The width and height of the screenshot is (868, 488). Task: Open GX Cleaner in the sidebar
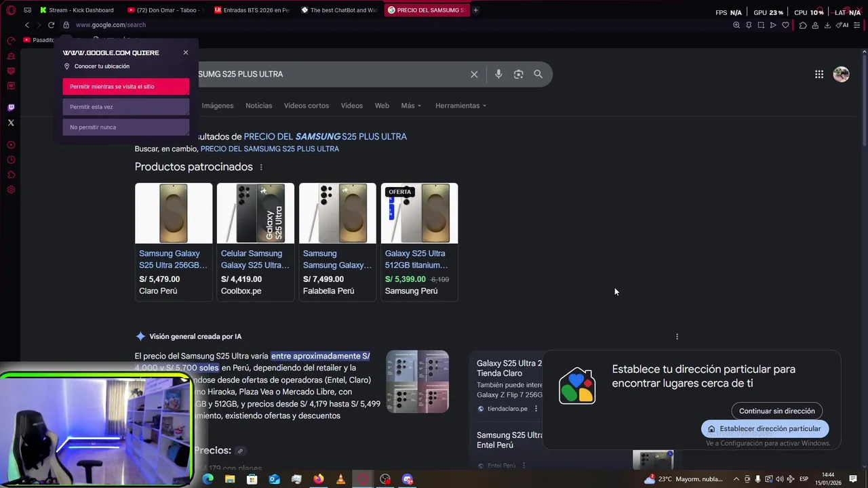pos(11,56)
